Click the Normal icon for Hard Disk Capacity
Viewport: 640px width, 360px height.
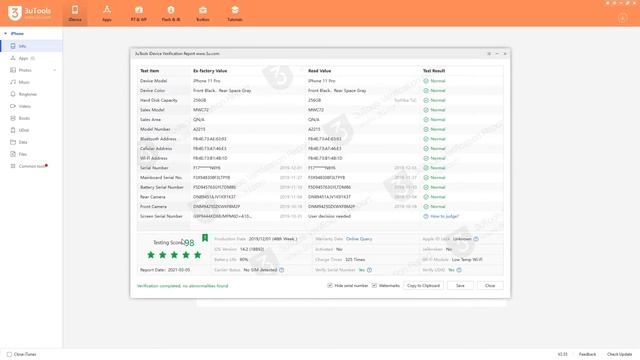coord(426,100)
